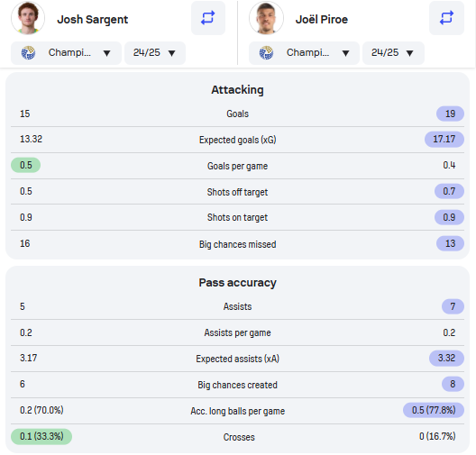Expand Joël Piroe's Championship competition dropdown
The image size is (476, 455).
pos(304,53)
